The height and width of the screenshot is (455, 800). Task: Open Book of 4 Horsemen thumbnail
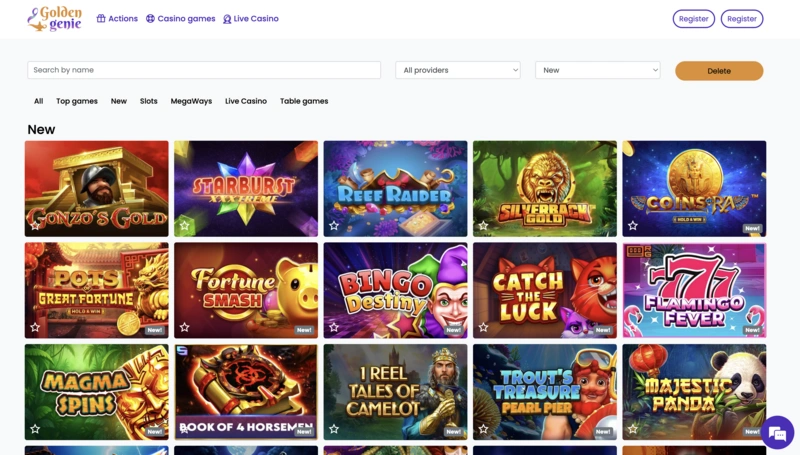point(246,392)
